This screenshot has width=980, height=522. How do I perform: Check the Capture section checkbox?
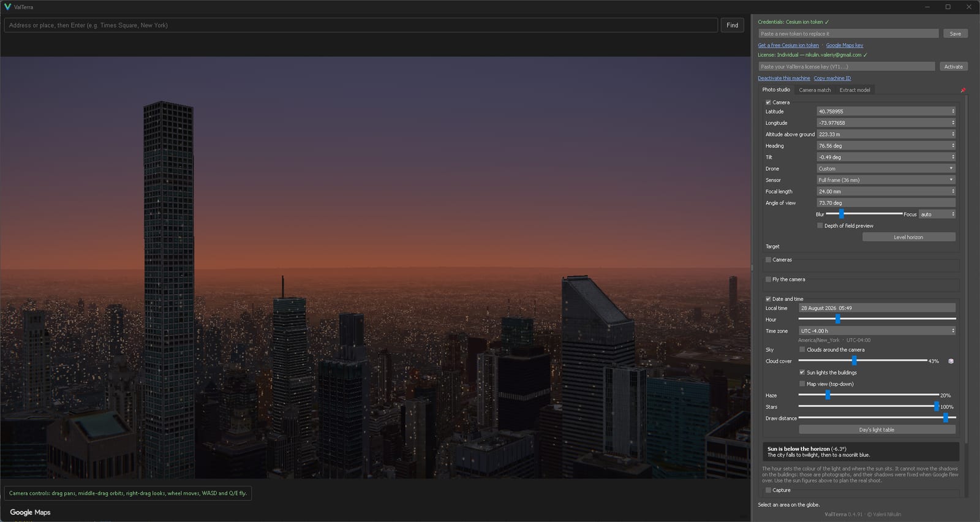pyautogui.click(x=768, y=490)
